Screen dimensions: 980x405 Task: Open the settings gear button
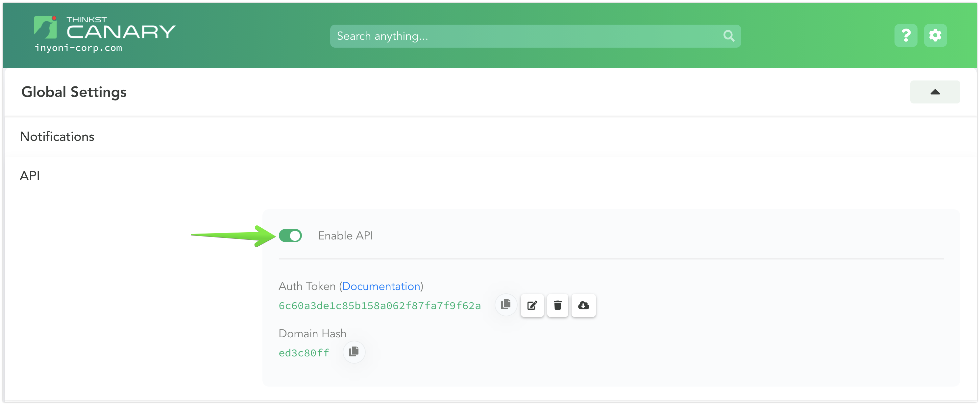(935, 36)
